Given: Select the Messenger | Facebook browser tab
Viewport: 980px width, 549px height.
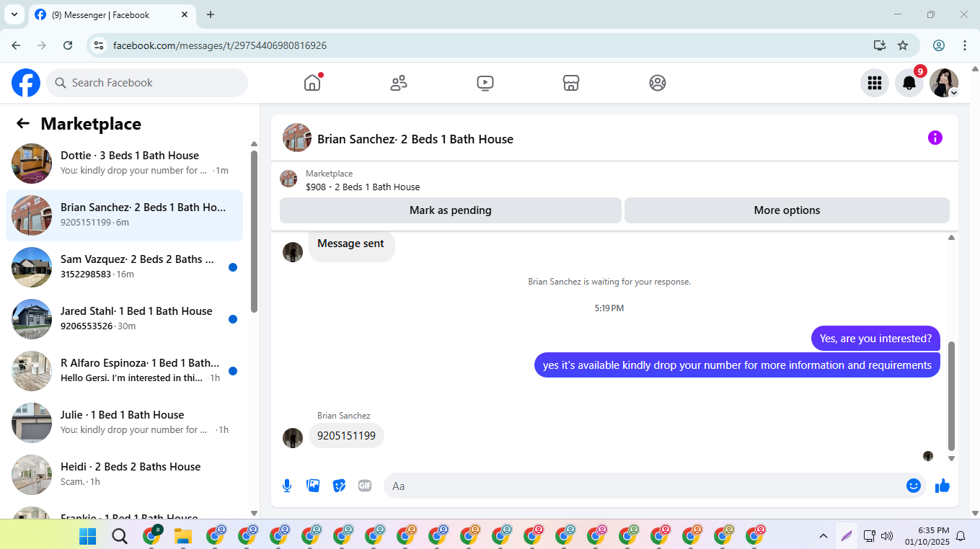Looking at the screenshot, I should (x=112, y=14).
